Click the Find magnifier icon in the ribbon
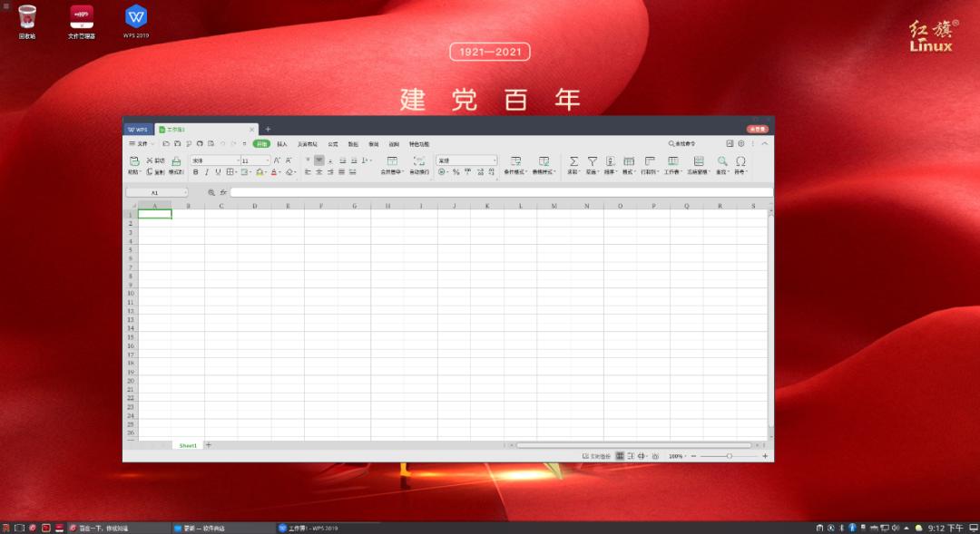 point(722,161)
